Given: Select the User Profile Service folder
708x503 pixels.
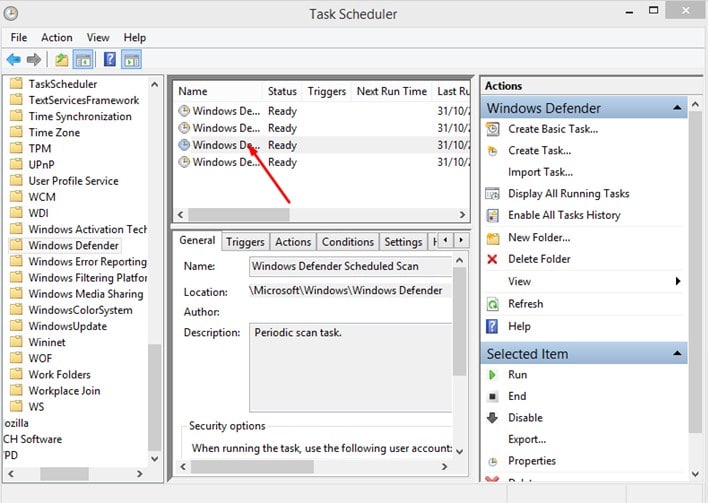Looking at the screenshot, I should pos(74,181).
